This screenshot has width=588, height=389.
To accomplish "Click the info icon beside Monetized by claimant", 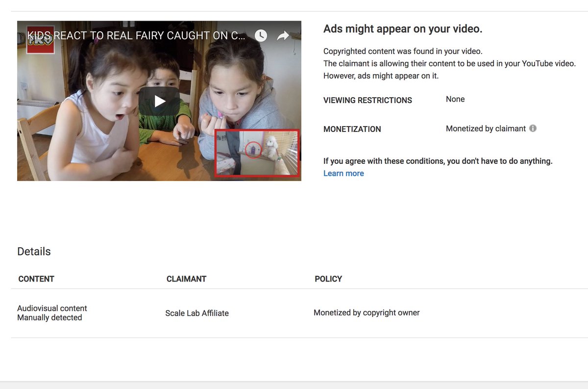I will [533, 129].
